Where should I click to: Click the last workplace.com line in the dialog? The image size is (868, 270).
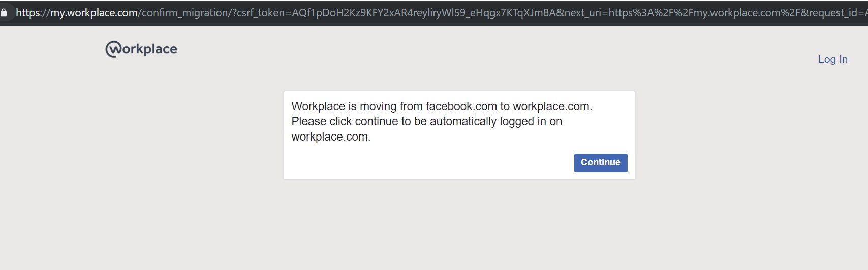pos(331,137)
